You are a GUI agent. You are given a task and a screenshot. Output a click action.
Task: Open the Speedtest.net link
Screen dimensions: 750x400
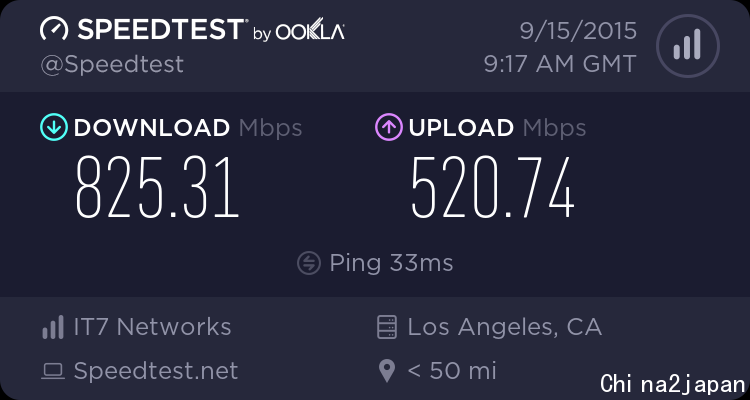[156, 371]
